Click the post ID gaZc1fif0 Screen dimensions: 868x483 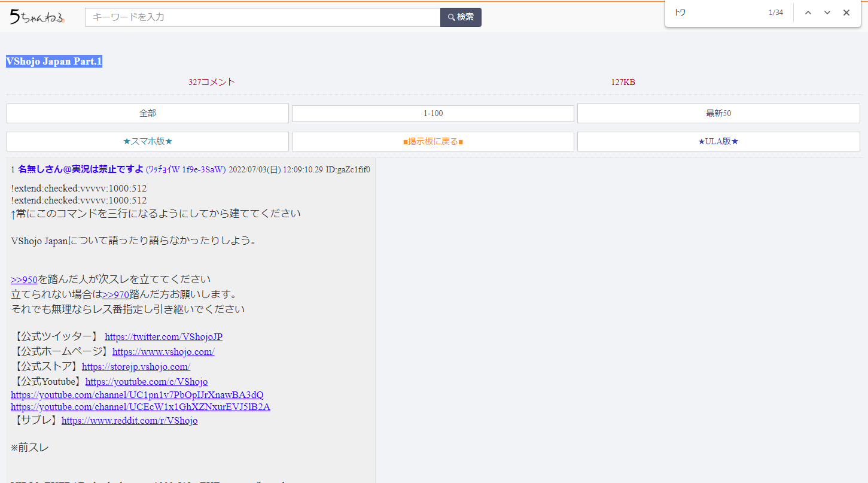348,169
